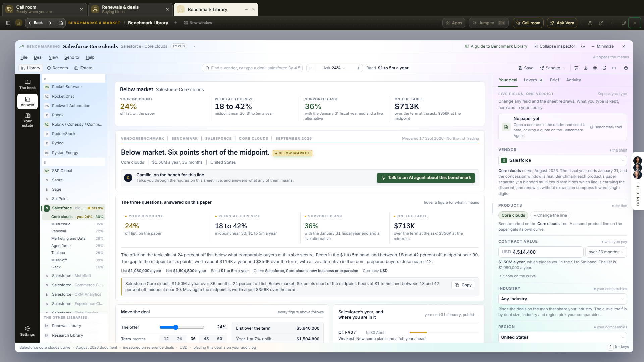The width and height of the screenshot is (644, 362).
Task: Click the download icon in toolbar
Action: point(586,68)
